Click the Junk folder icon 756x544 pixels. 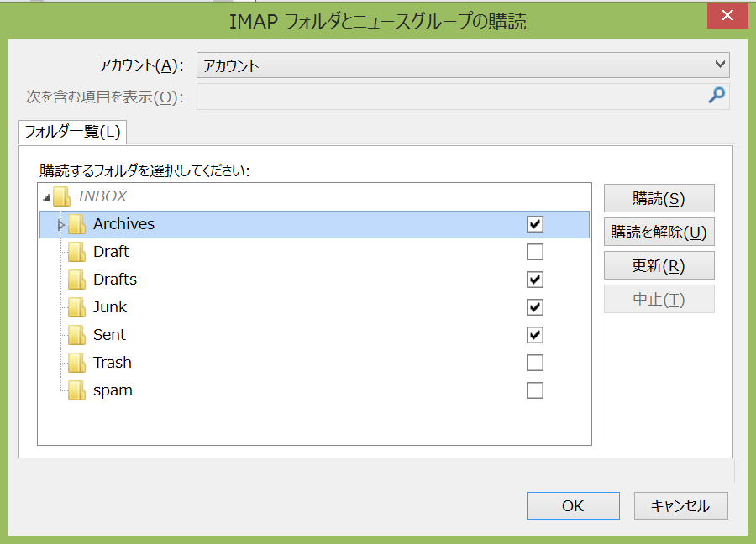77,307
